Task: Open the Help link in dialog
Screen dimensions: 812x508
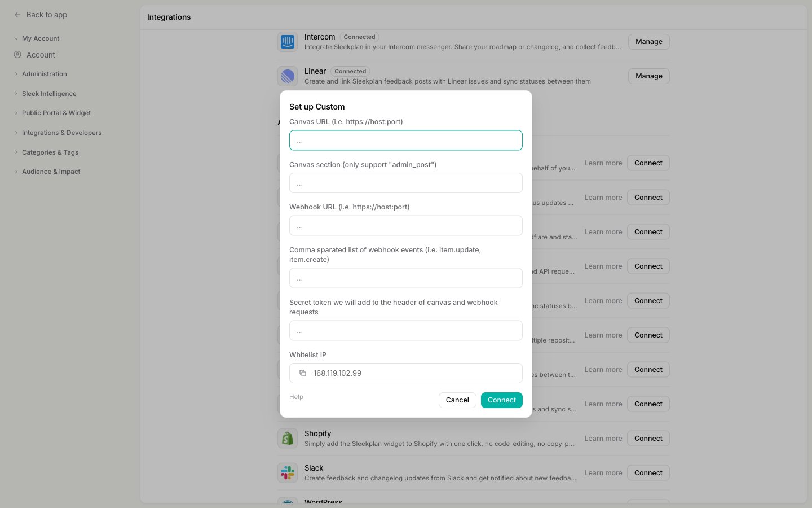Action: click(296, 397)
